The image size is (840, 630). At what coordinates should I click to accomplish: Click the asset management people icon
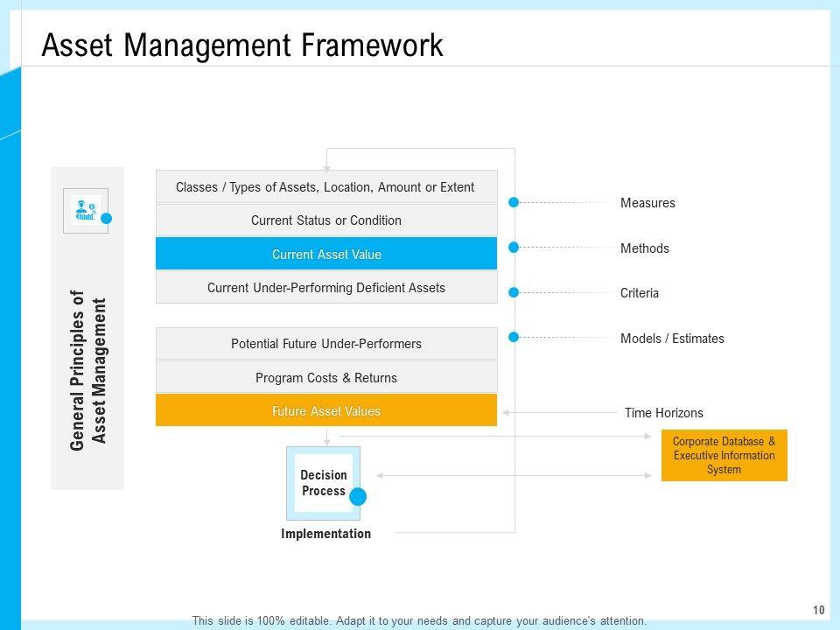[x=86, y=211]
